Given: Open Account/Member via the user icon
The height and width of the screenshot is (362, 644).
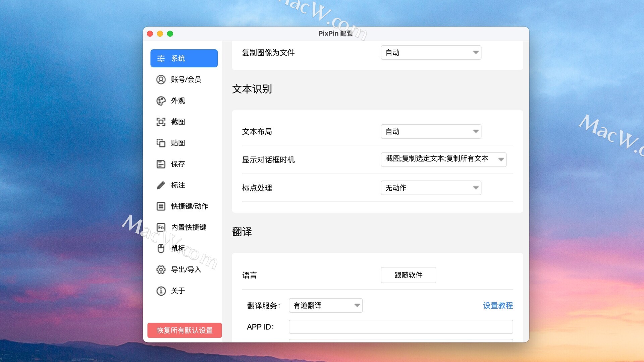Looking at the screenshot, I should point(161,79).
